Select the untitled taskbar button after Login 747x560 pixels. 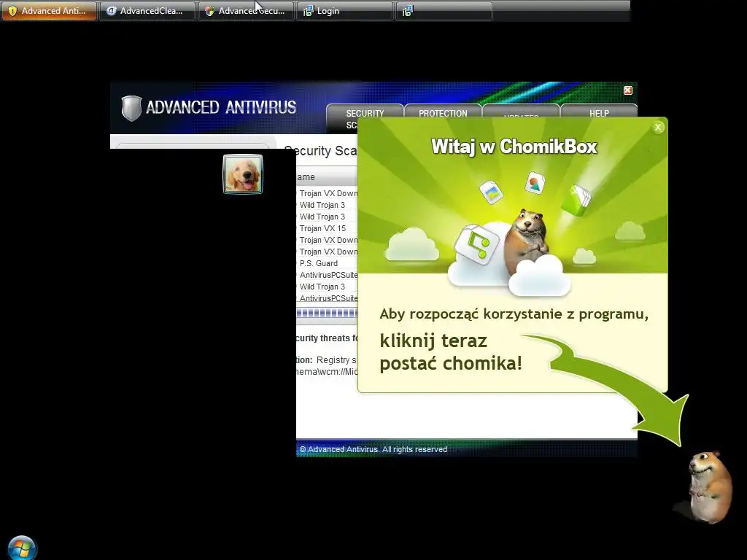point(444,10)
